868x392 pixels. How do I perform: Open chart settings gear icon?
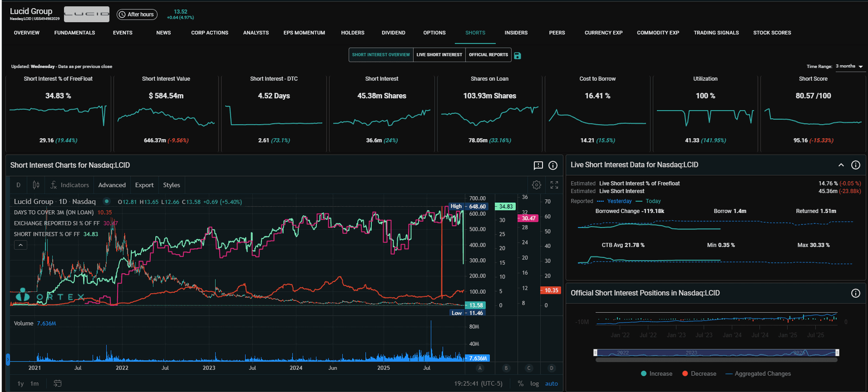coord(537,185)
